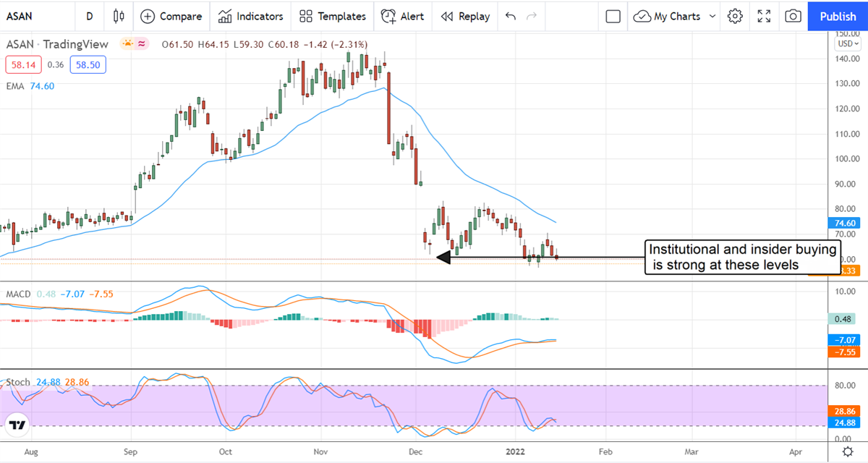
Task: Open chart settings gear in top toolbar
Action: tap(735, 16)
